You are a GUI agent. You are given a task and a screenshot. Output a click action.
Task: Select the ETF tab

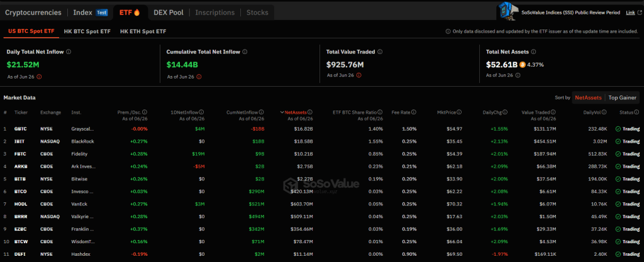(x=130, y=13)
